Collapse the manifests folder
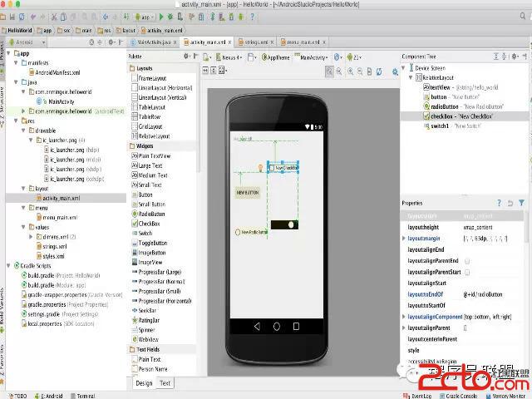This screenshot has width=532, height=399. tap(16, 63)
